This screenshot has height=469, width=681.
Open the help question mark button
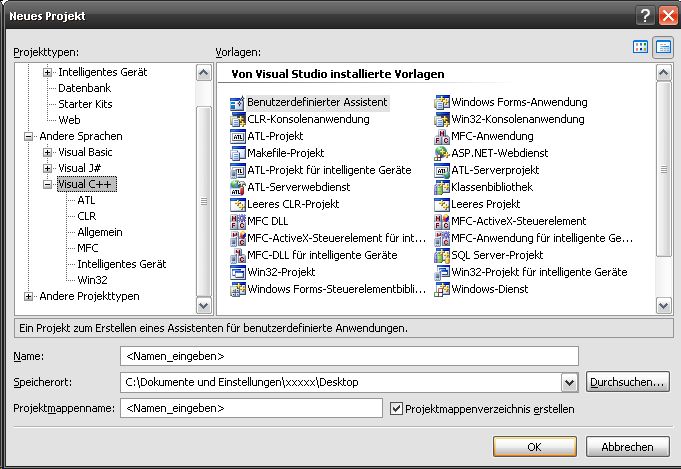tap(645, 16)
